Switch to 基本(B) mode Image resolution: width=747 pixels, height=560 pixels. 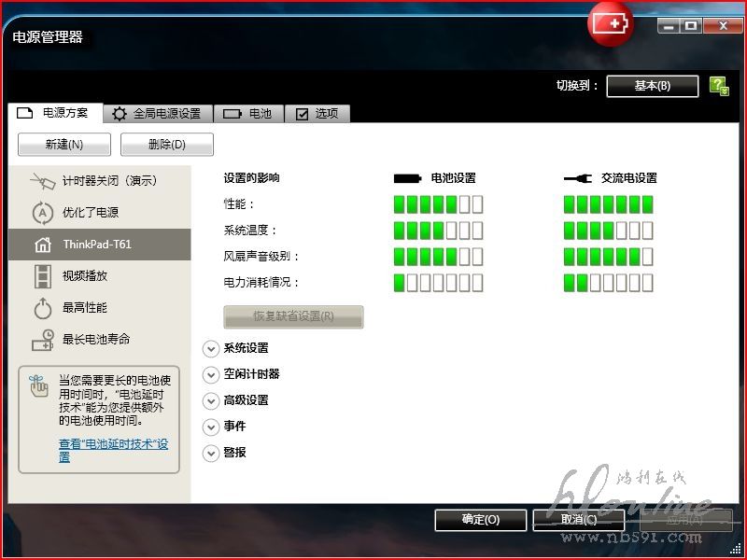[653, 86]
